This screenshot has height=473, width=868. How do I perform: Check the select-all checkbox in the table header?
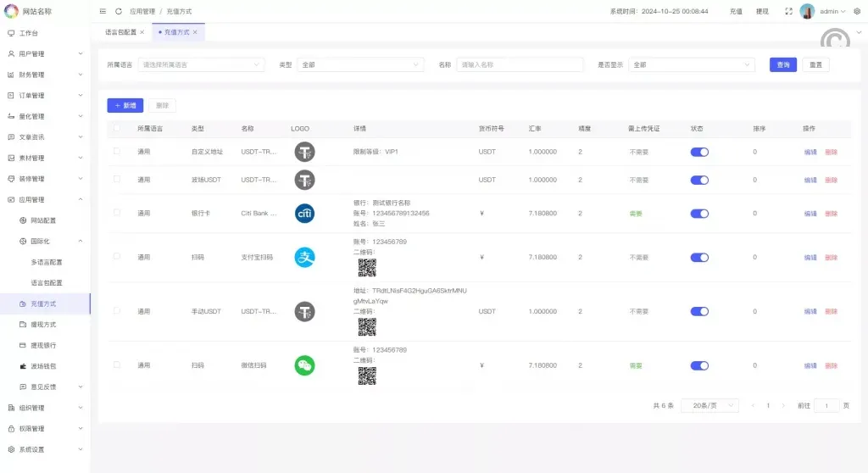tap(117, 128)
